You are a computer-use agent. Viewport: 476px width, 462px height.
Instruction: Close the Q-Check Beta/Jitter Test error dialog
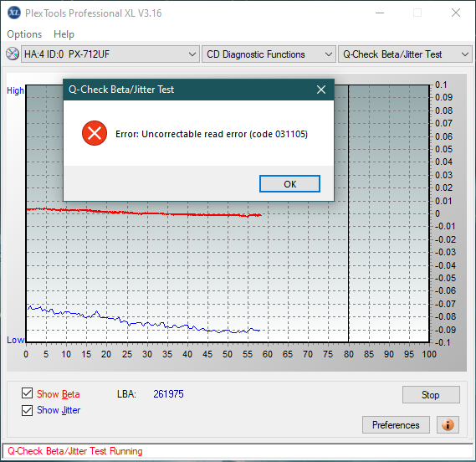tap(321, 90)
